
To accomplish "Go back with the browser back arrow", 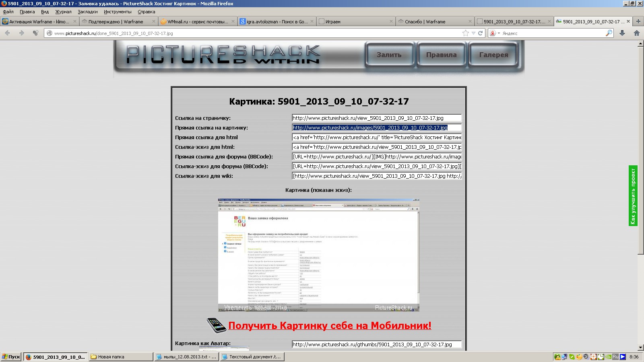I will (x=7, y=33).
